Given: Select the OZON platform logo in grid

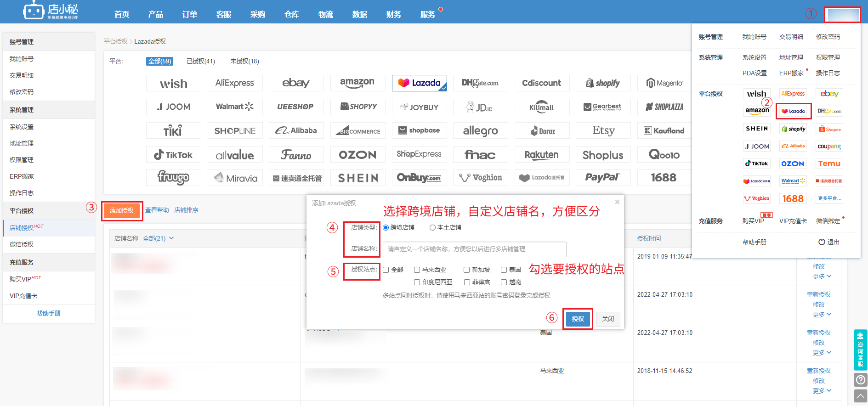Looking at the screenshot, I should (357, 155).
